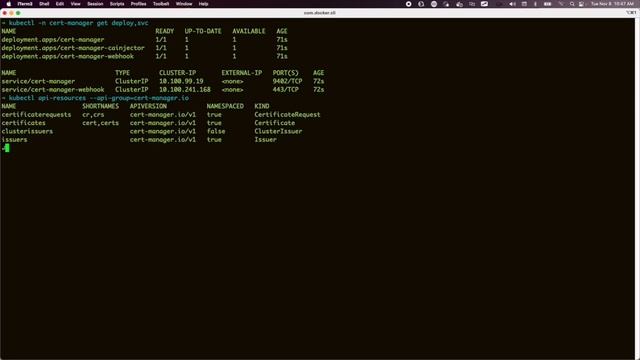
Task: Click '1/1' in cert-manager-webhook deployment row
Action: point(161,56)
